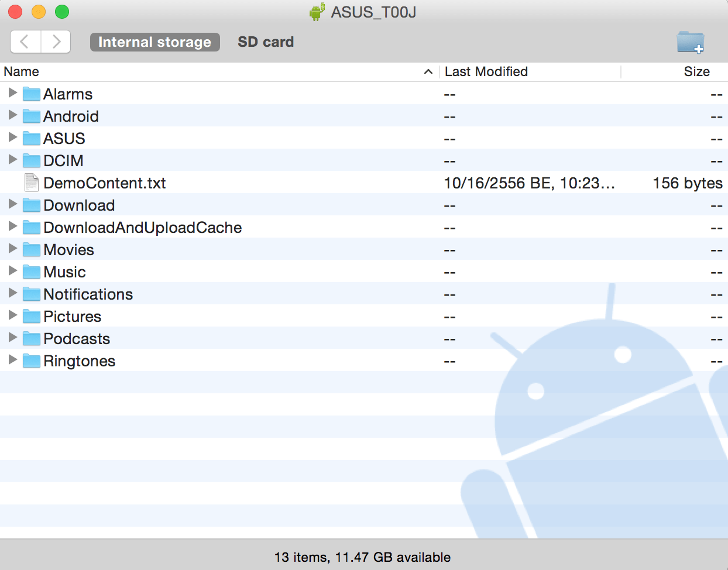
Task: Select the ASUS folder name
Action: tap(64, 139)
